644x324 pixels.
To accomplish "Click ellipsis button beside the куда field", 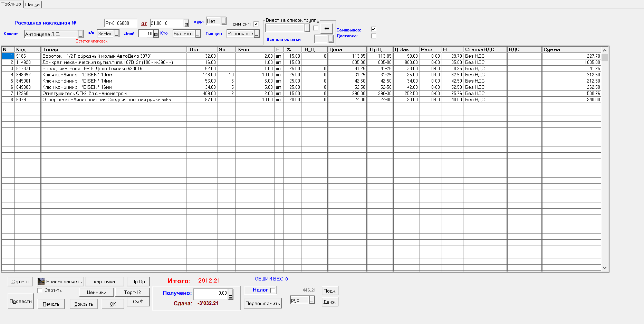I will pyautogui.click(x=223, y=21).
